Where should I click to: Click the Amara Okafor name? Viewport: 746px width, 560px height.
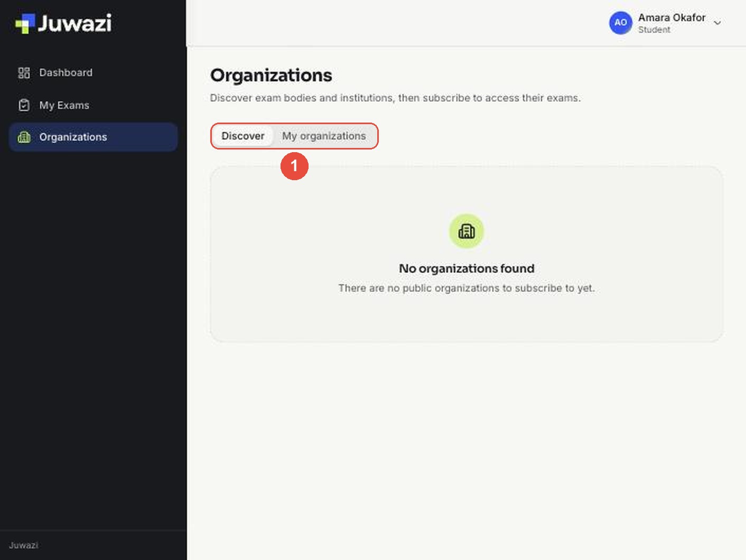(x=672, y=17)
